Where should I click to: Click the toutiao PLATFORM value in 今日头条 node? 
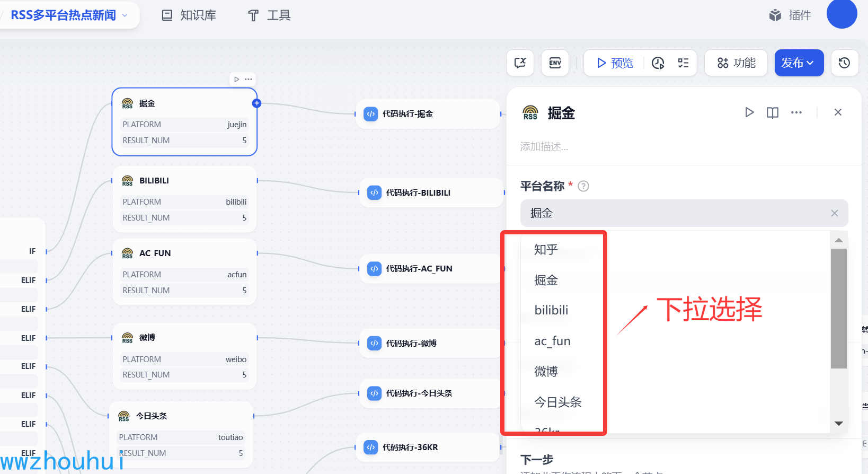(x=231, y=437)
